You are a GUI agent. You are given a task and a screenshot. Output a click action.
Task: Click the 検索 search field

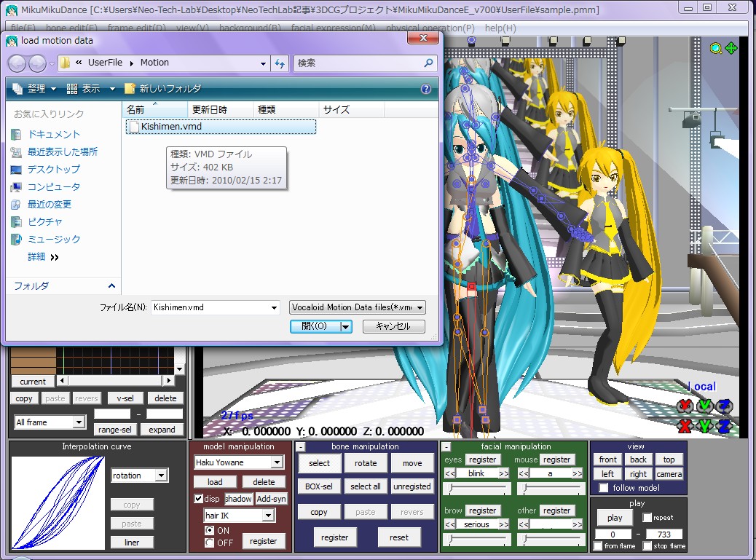coord(359,63)
